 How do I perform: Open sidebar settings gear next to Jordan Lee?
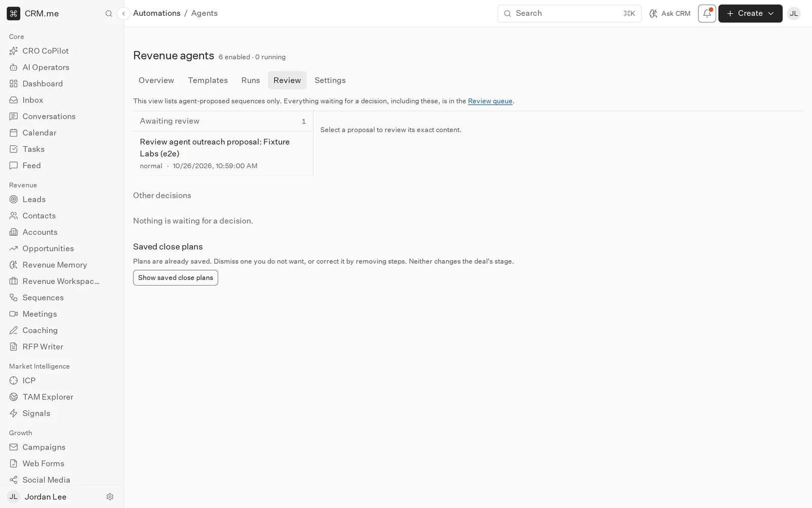(x=110, y=497)
